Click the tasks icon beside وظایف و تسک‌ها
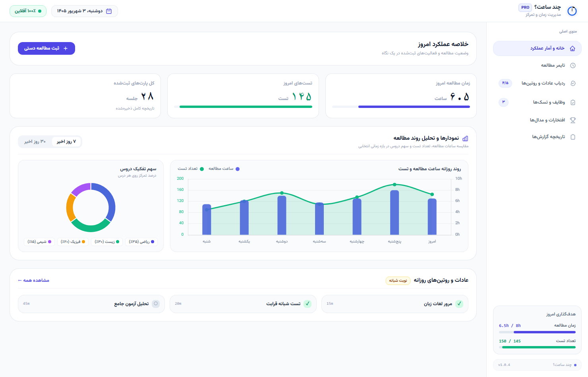This screenshot has width=588, height=377. (573, 102)
